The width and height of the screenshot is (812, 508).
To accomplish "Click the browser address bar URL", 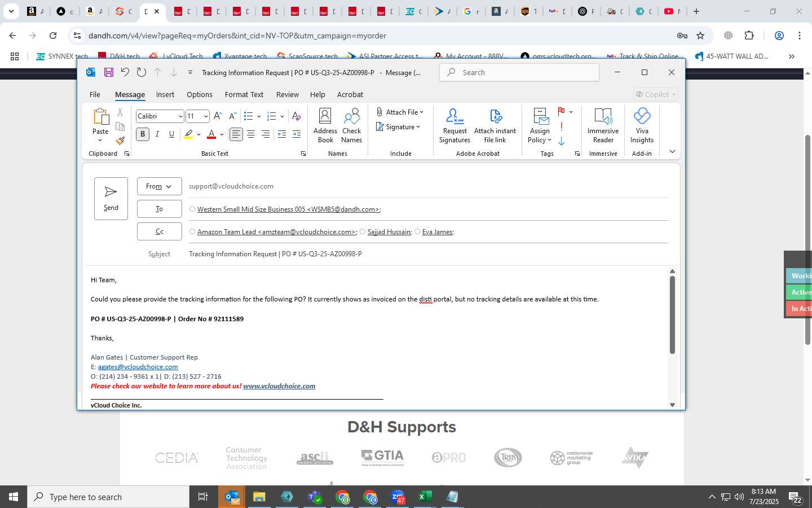I will tap(237, 36).
